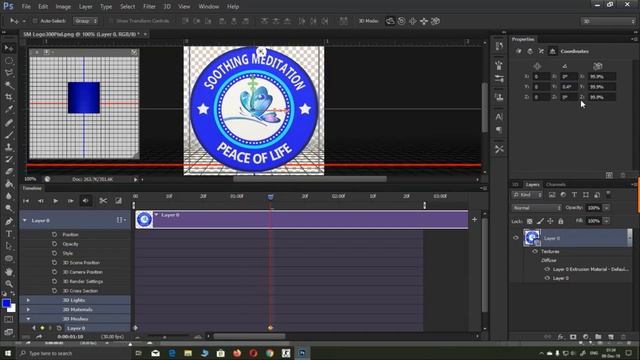Collapse Layer 0 timeline track group
Image resolution: width=640 pixels, height=360 pixels.
point(24,220)
